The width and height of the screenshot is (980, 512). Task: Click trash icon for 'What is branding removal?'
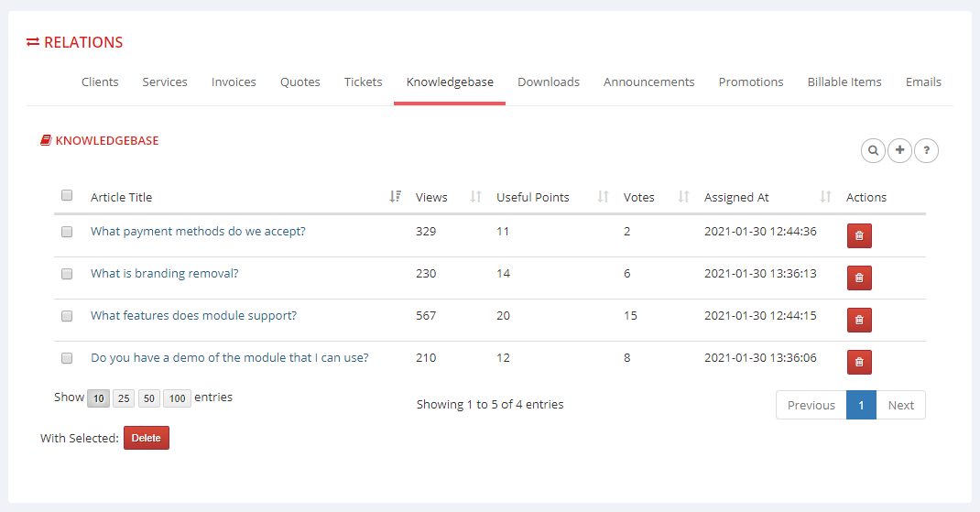[x=859, y=278]
